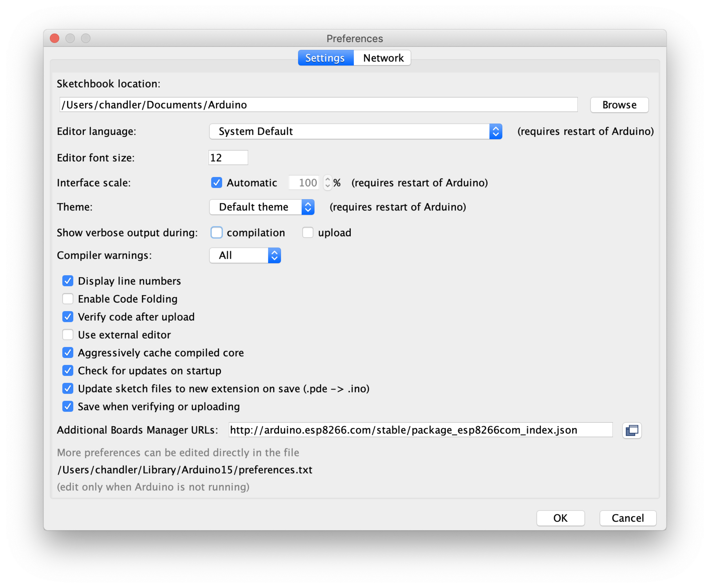The image size is (710, 588).
Task: Open the Additional Boards Manager URLs editor icon
Action: (x=632, y=430)
